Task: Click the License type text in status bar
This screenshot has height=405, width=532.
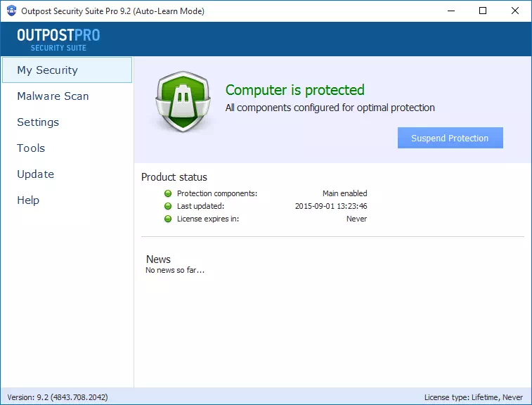Action: click(x=473, y=397)
